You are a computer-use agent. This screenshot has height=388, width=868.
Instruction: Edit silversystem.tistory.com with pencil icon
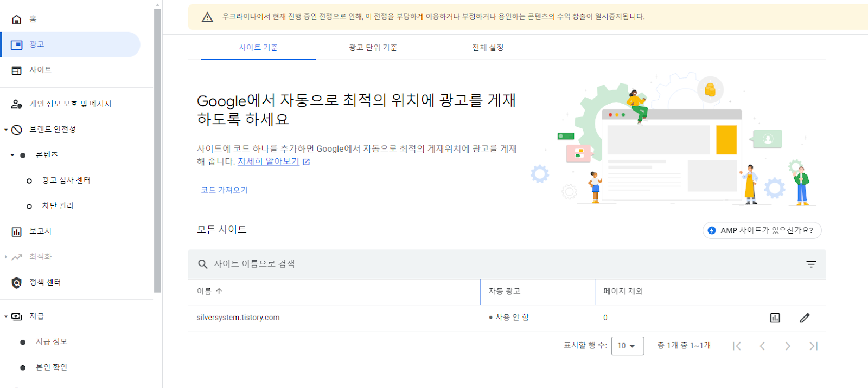click(x=805, y=318)
